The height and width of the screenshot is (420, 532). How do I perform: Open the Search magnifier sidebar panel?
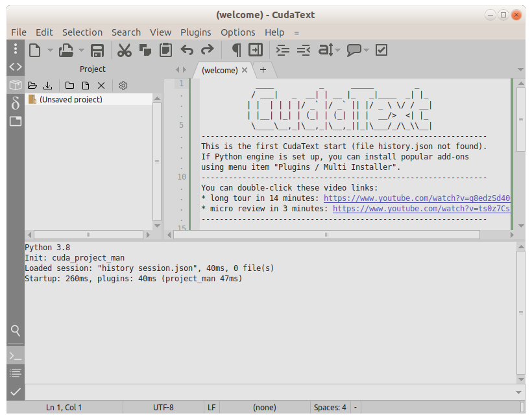coord(16,331)
